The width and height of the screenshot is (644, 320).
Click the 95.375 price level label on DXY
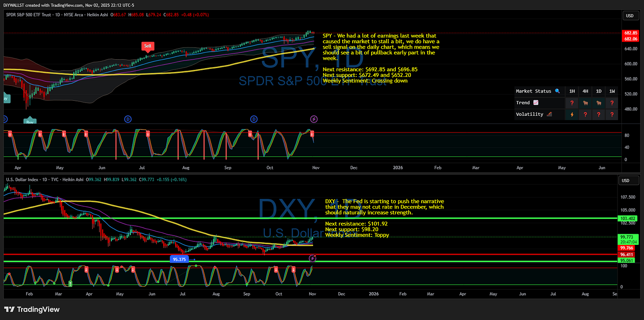point(179,259)
